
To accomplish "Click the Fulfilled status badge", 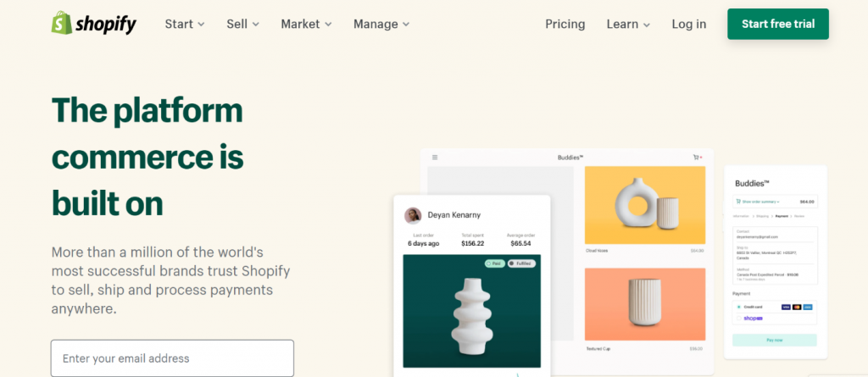I will [x=520, y=263].
